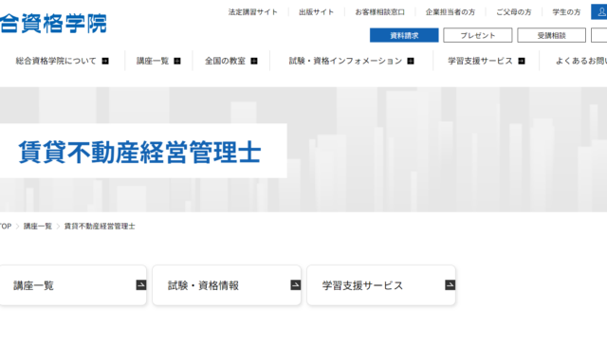The height and width of the screenshot is (364, 607).
Task: Open お客様相談窓口 link
Action: tap(379, 12)
